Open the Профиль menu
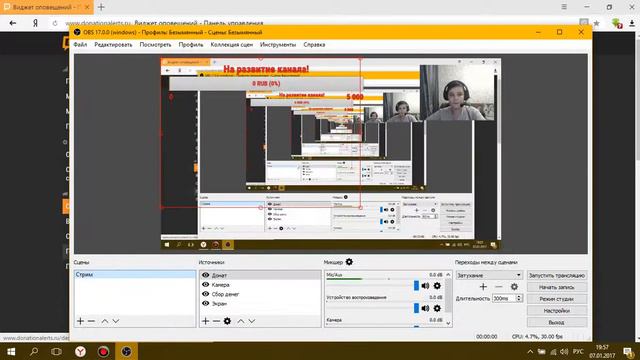Screen dimensions: 640x360 (191, 44)
